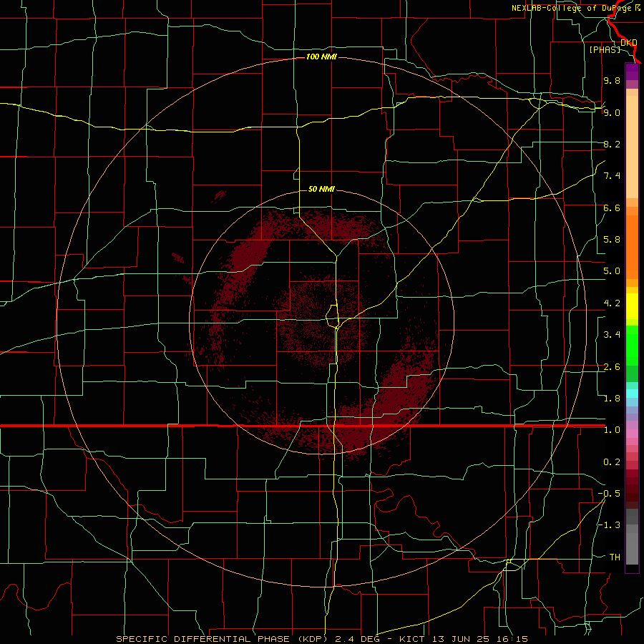Click the 1.0 value on the color scale
644x644 pixels.
(612, 430)
